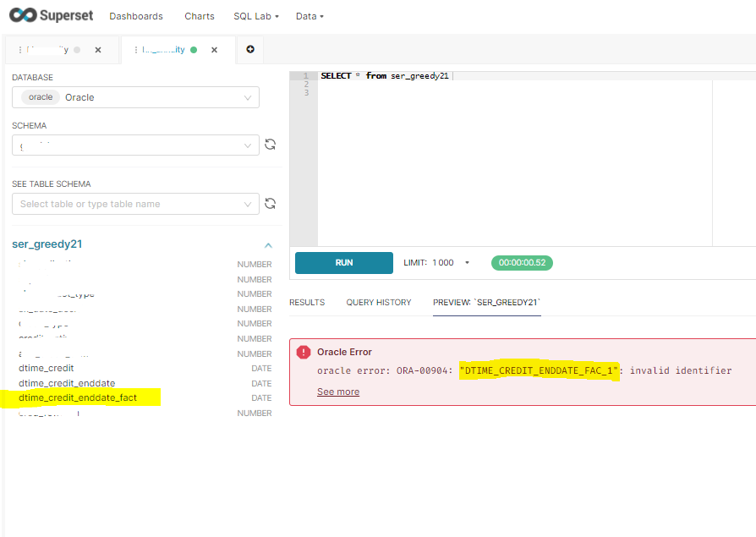This screenshot has height=537, width=756.
Task: Collapse the ser_greedy21 table schema
Action: point(268,244)
